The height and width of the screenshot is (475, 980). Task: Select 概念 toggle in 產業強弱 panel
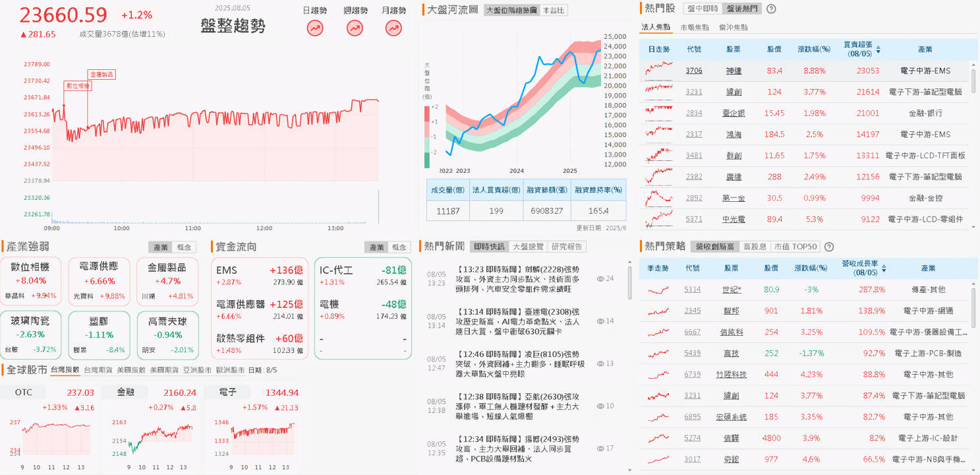[184, 247]
